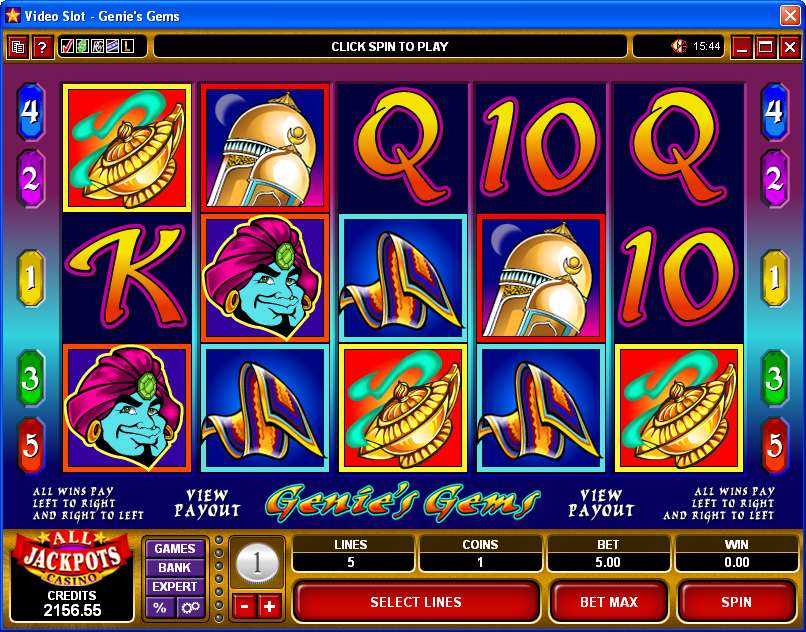Click the red checkmark status icon
The height and width of the screenshot is (632, 806).
pyautogui.click(x=67, y=47)
